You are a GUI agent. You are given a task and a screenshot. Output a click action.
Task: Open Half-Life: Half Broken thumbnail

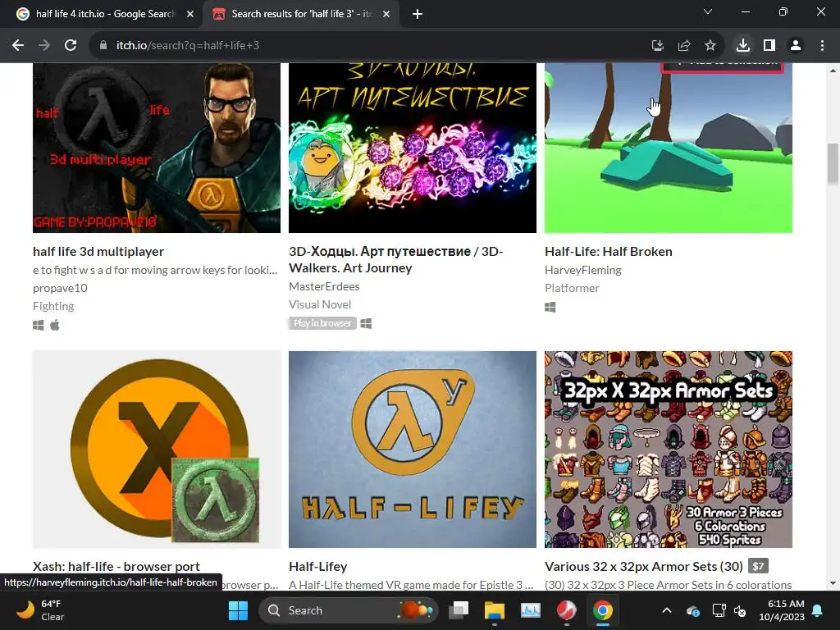[669, 148]
